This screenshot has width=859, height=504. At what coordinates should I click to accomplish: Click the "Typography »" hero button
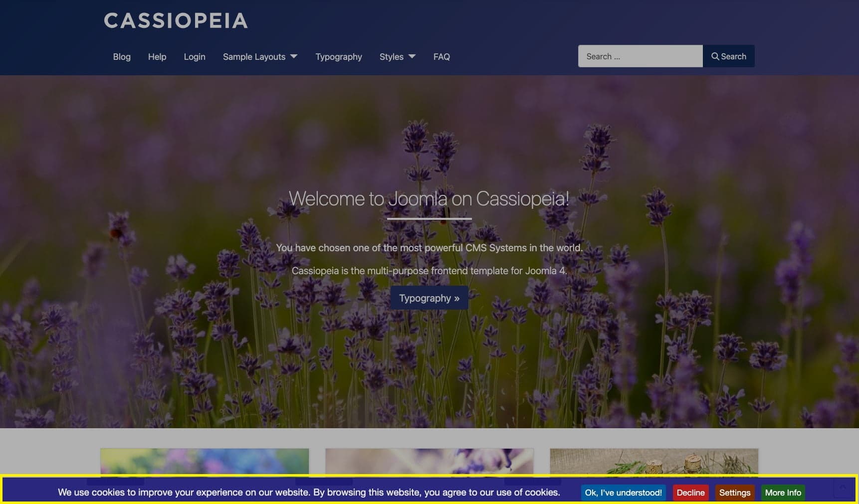429,298
